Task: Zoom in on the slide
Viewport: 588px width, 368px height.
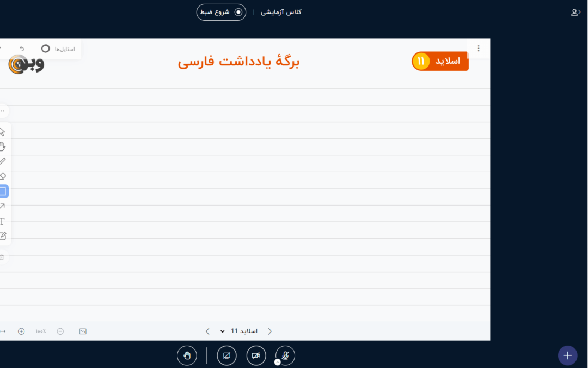Action: [21, 331]
